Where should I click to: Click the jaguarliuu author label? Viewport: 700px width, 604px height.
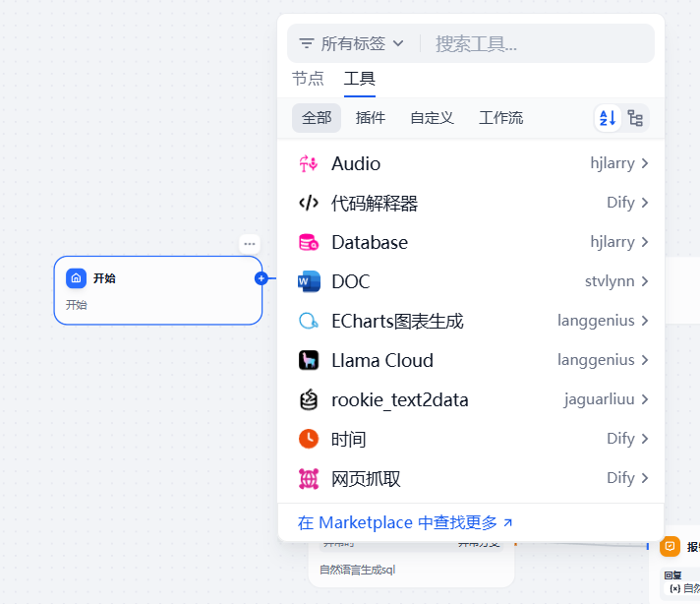[x=599, y=399]
